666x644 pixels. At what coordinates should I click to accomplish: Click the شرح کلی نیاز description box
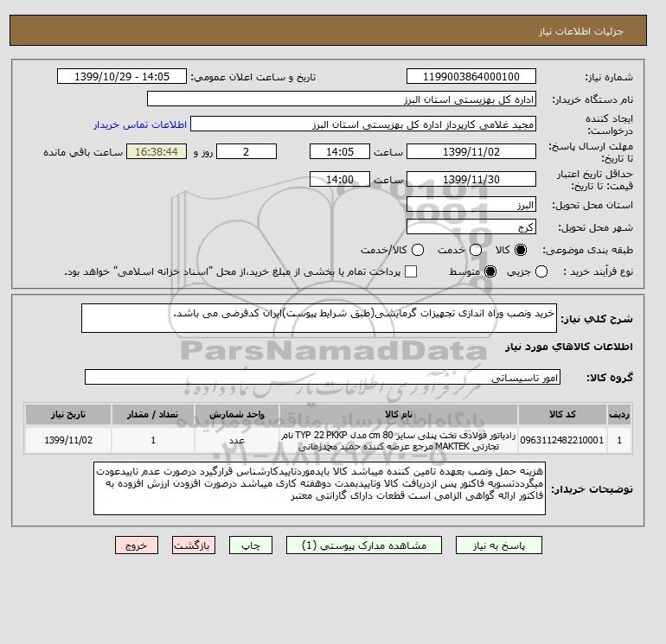[x=319, y=318]
